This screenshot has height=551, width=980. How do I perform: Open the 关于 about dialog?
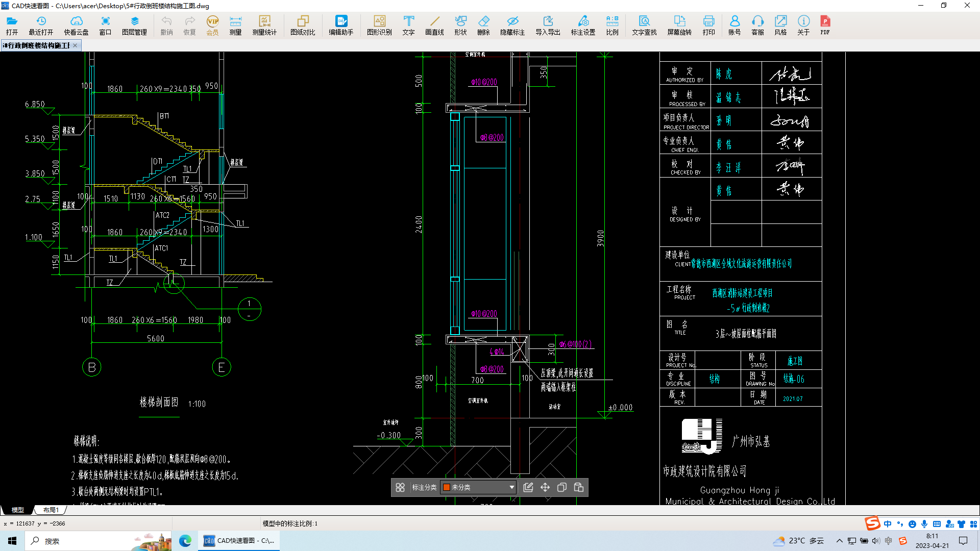(x=803, y=25)
